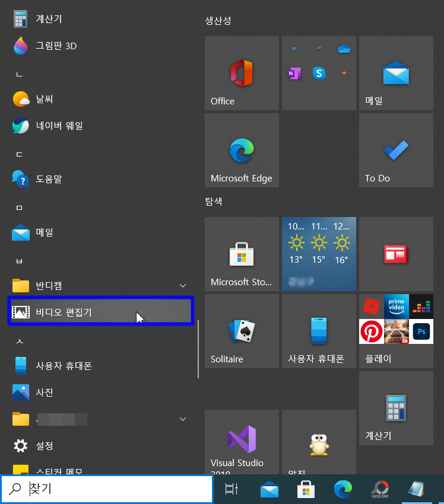444x504 pixels.
Task: Open 계산기 in the app list
Action: click(x=101, y=19)
